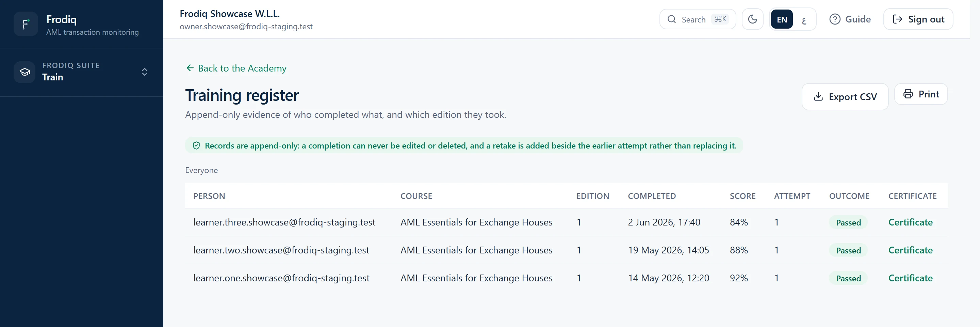The height and width of the screenshot is (327, 980).
Task: Print the training register
Action: [x=921, y=94]
